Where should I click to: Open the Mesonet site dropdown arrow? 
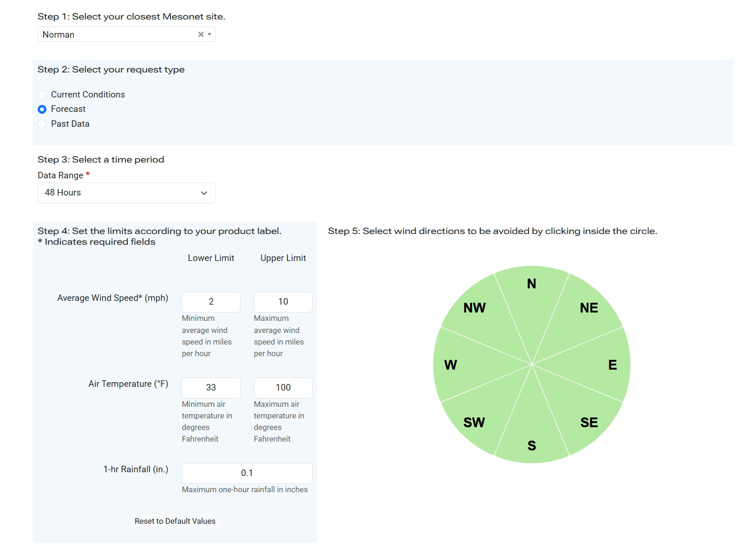(x=209, y=34)
